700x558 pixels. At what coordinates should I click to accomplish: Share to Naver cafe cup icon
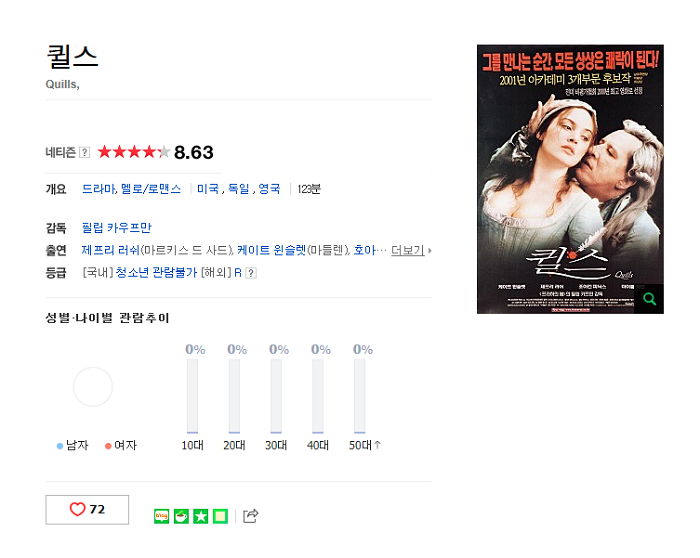click(181, 516)
